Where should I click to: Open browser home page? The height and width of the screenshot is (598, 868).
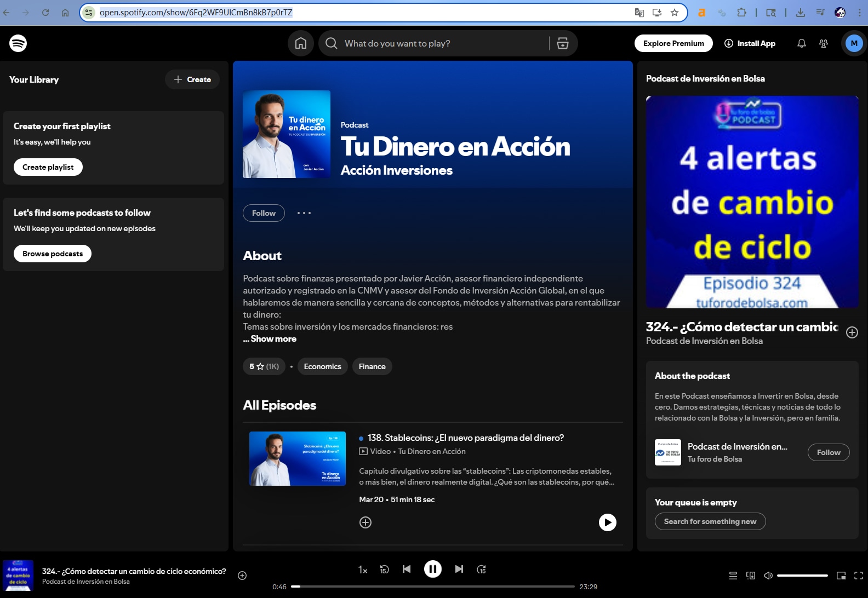65,13
